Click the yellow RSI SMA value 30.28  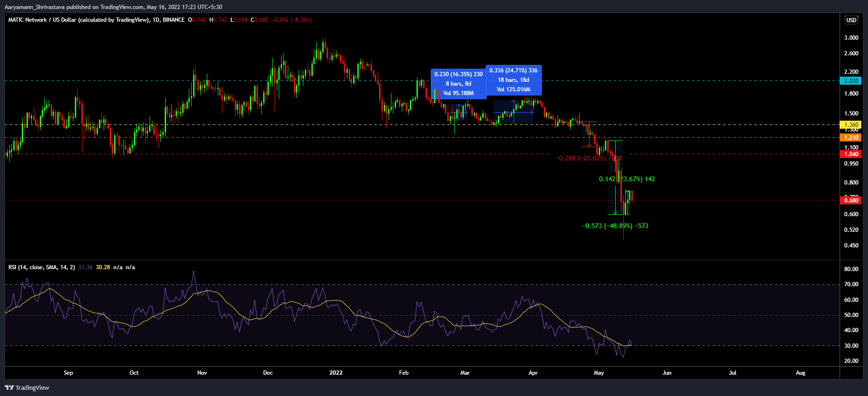pos(103,267)
